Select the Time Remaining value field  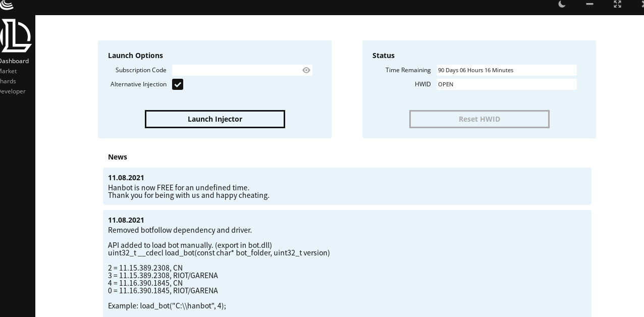507,70
